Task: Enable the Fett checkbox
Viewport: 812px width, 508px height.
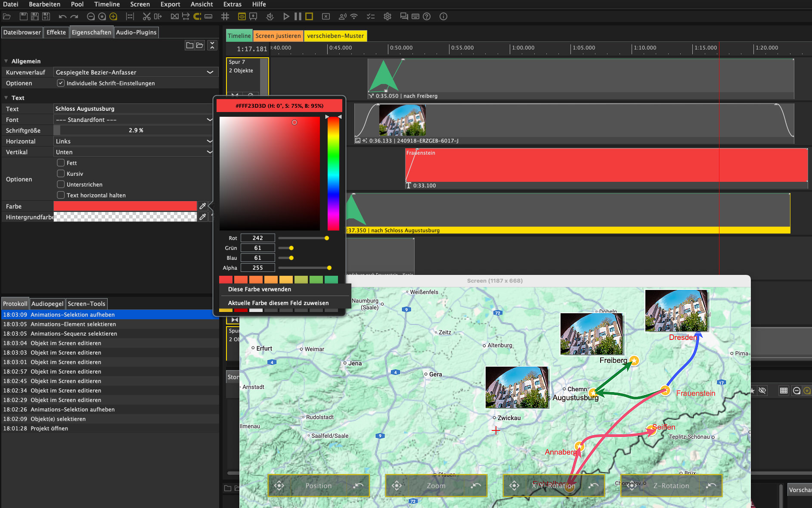Action: (x=61, y=163)
